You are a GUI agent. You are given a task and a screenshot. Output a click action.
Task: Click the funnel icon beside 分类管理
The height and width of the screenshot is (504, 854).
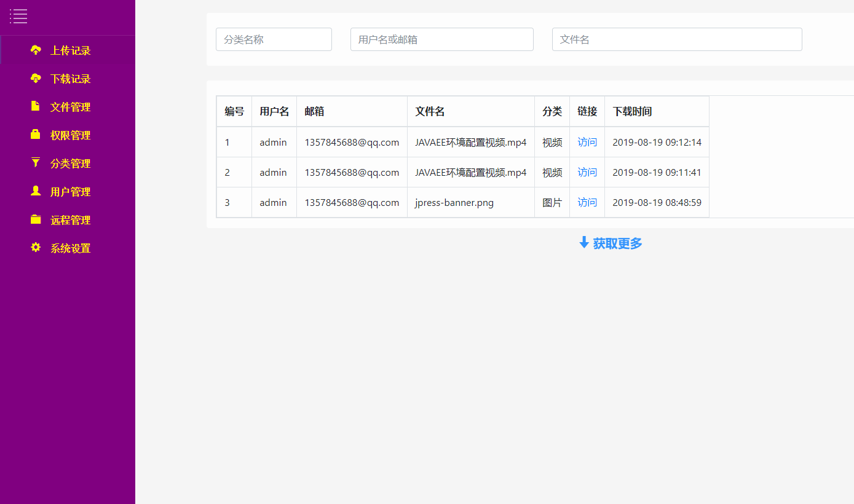click(36, 163)
